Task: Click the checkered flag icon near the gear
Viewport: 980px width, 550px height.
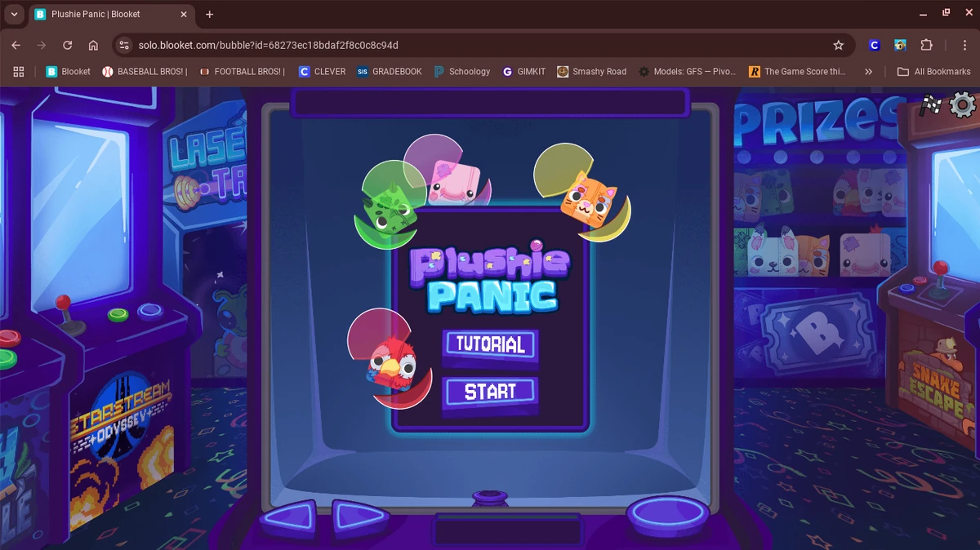Action: point(930,104)
